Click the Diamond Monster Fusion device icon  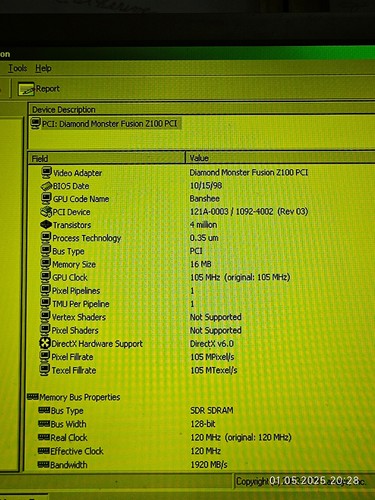pos(35,123)
